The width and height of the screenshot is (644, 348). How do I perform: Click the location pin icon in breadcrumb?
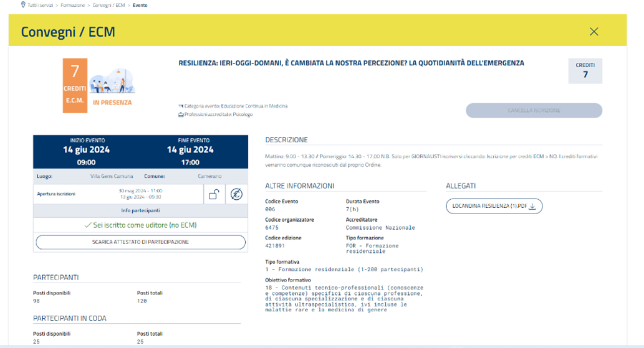click(x=23, y=5)
